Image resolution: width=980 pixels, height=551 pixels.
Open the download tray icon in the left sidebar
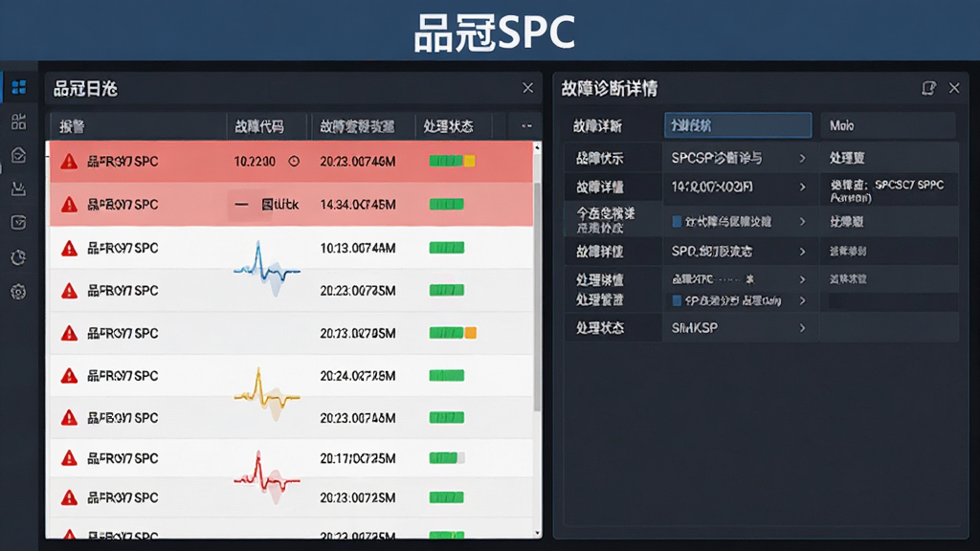pyautogui.click(x=19, y=188)
